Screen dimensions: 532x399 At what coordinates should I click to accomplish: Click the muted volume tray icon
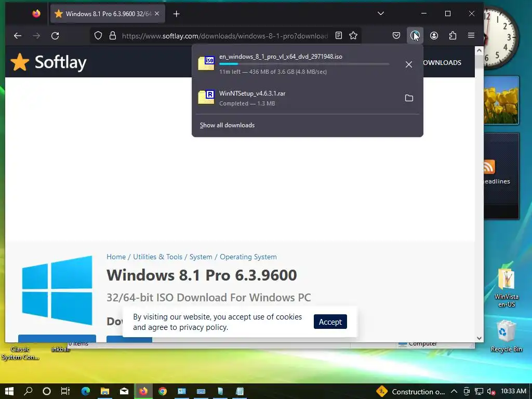(x=491, y=391)
